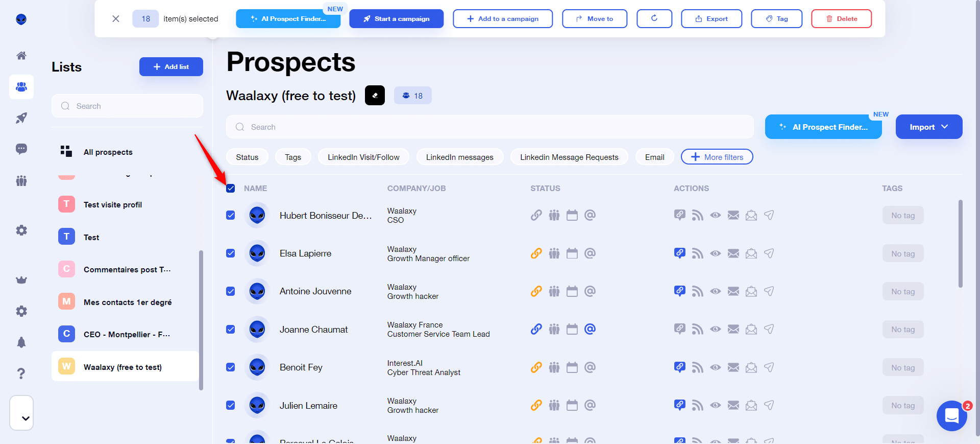Click the prospects search field
The height and width of the screenshot is (444, 980).
pos(490,127)
